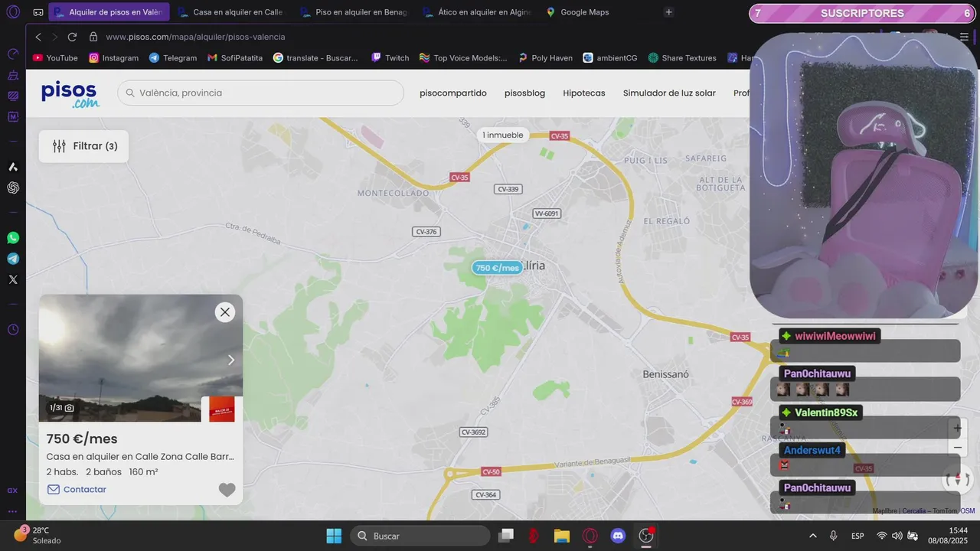Open GX Control sidebar icon
This screenshot has width=980, height=551.
13,54
